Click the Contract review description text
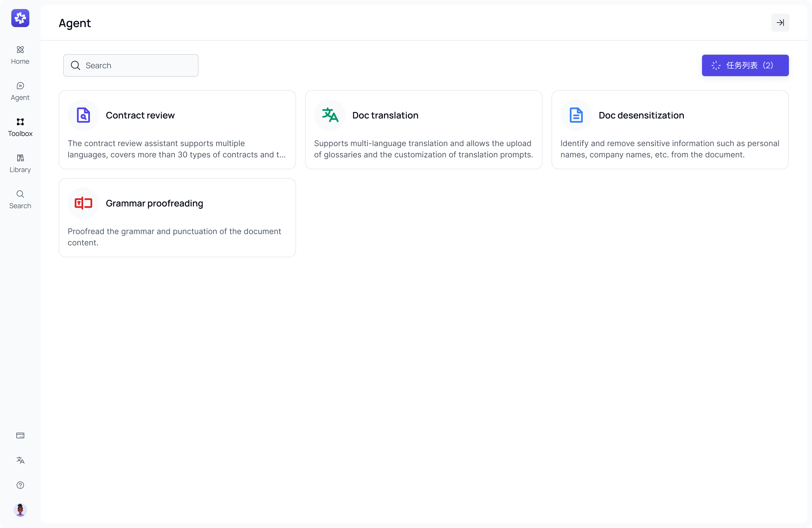 click(177, 149)
